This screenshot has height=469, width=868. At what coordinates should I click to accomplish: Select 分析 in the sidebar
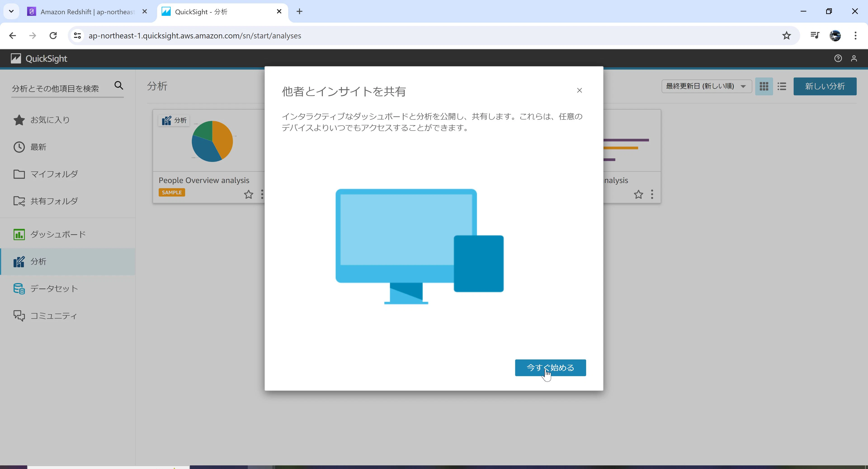pyautogui.click(x=67, y=262)
